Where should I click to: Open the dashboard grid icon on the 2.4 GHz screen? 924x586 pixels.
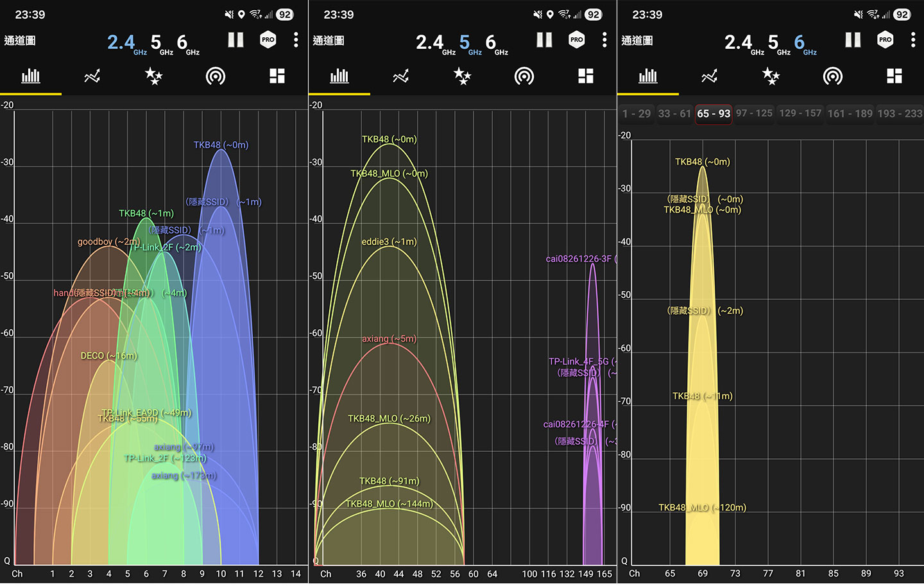click(277, 77)
